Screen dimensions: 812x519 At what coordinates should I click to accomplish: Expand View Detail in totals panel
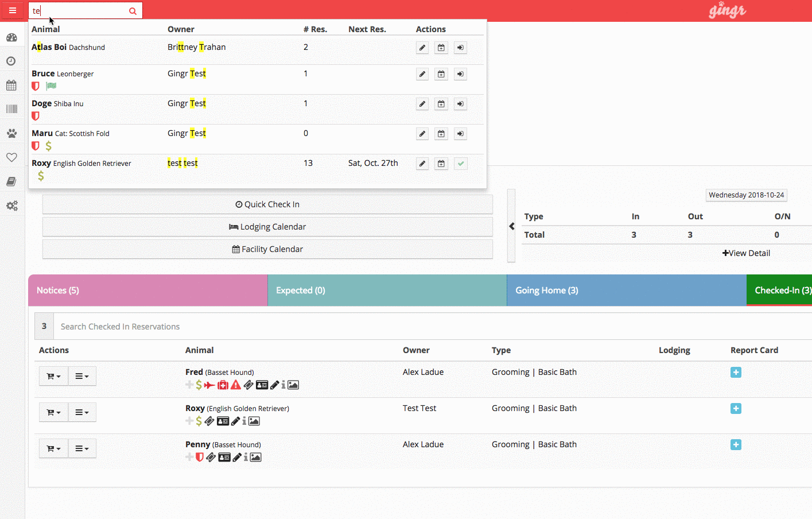[x=746, y=253]
